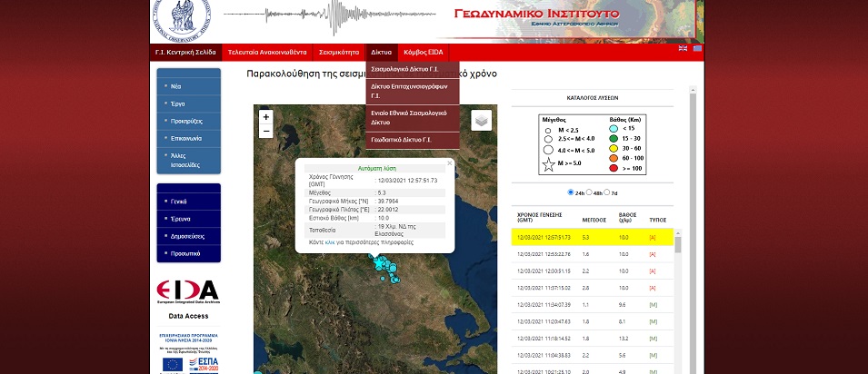This screenshot has width=868, height=374.
Task: Switch language with the UK flag
Action: click(683, 48)
